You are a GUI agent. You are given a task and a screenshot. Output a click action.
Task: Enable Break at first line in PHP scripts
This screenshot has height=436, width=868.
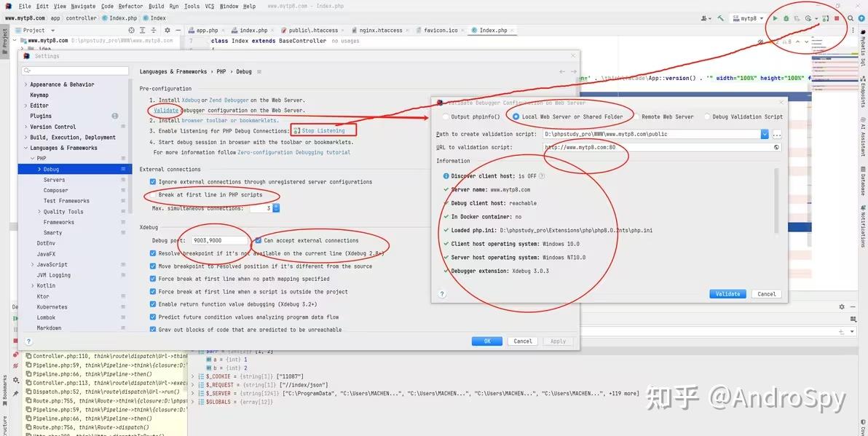(151, 195)
